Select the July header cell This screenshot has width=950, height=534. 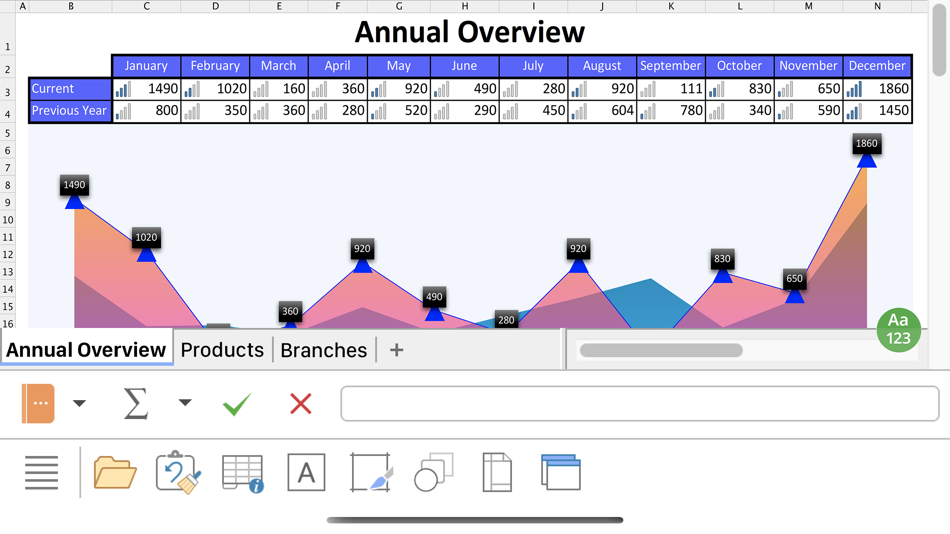[533, 65]
